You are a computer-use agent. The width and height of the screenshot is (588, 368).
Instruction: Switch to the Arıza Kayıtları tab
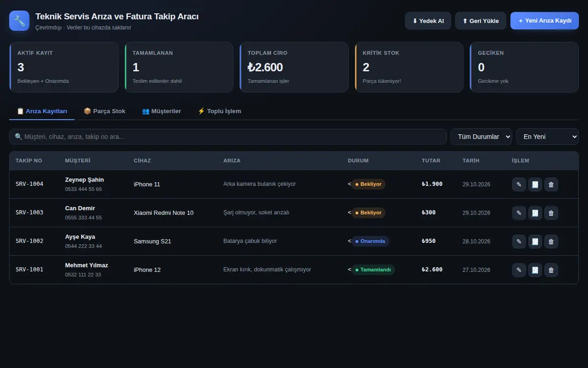point(42,111)
